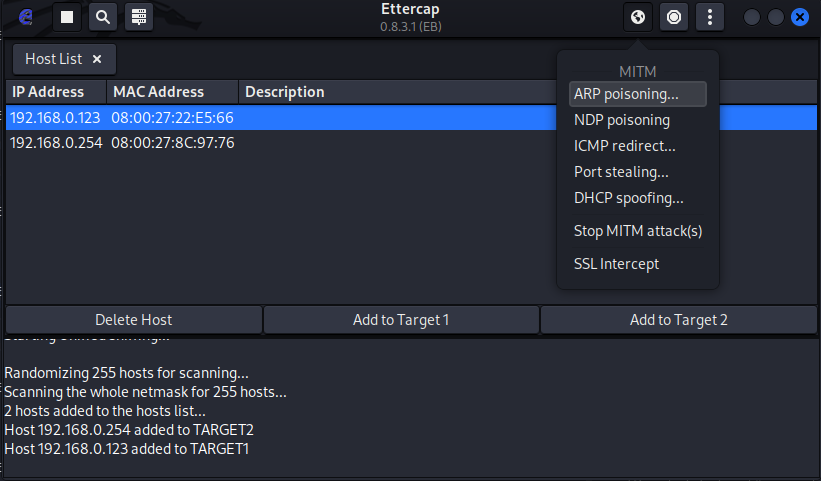Close Ettercap with the blue X button
This screenshot has width=821, height=481.
click(800, 17)
